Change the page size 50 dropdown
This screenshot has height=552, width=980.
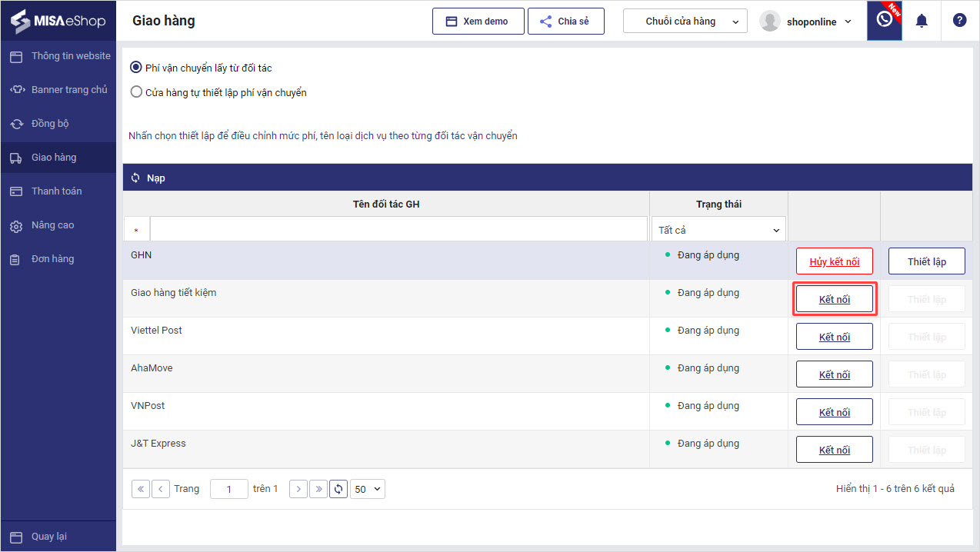click(x=368, y=489)
